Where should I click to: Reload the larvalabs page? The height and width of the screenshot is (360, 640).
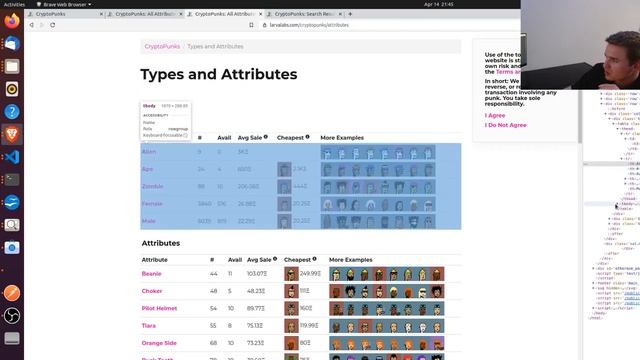pos(53,25)
